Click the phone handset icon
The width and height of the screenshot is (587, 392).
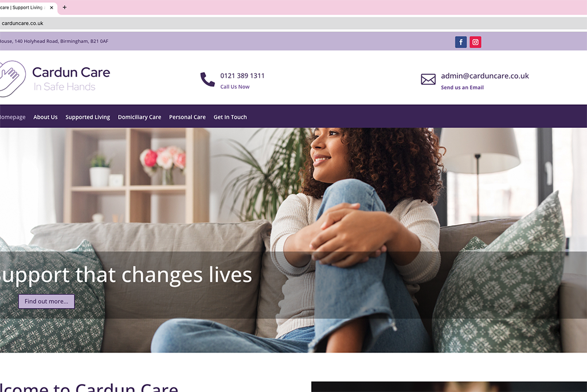208,79
